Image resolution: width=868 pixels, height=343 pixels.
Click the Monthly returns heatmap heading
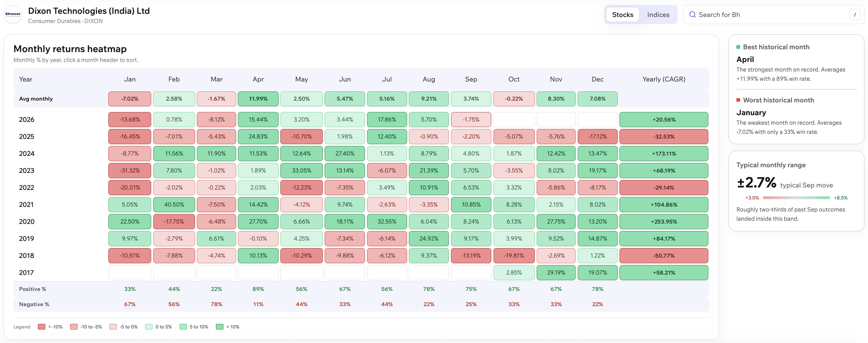70,49
